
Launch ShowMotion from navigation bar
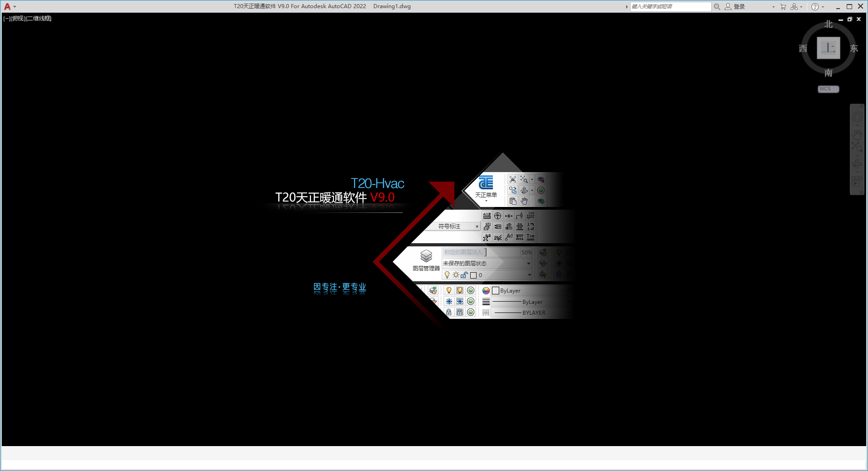(x=857, y=181)
